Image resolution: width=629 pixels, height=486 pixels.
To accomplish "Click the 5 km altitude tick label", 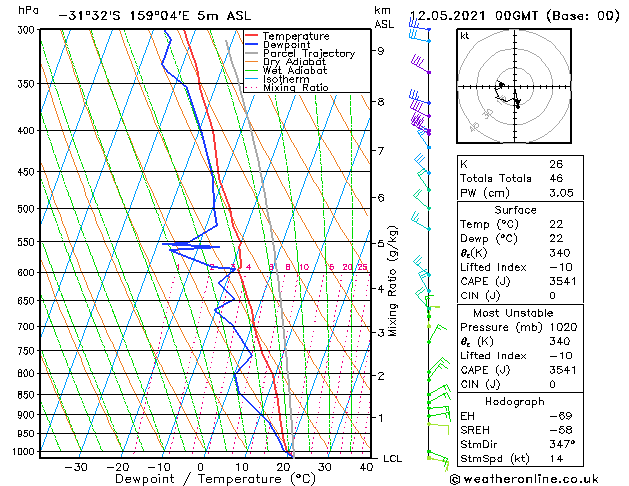I will [380, 243].
